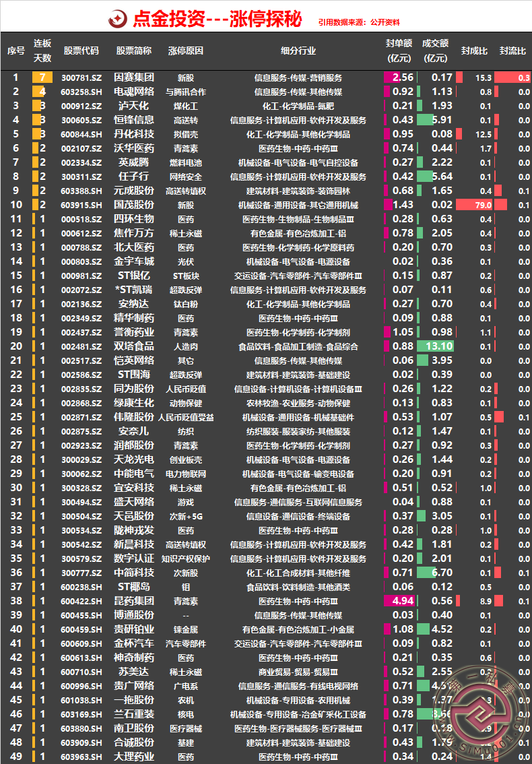Select stock name 贵研铂业

coord(133,629)
